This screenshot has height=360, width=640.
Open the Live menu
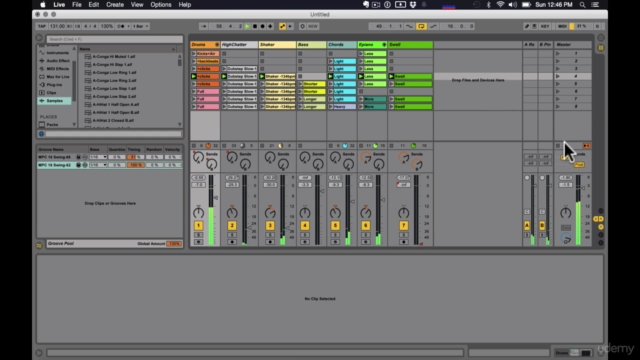coord(59,5)
